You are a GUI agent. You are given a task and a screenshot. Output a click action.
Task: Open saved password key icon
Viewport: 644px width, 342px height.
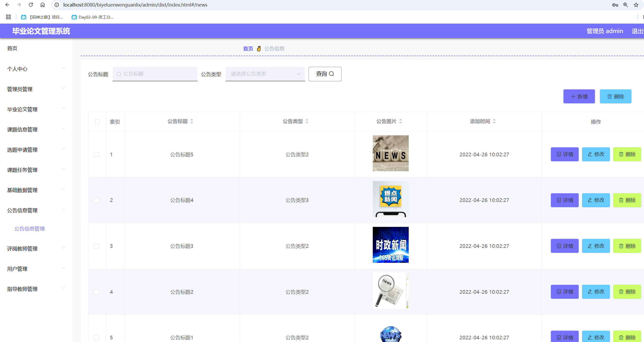tap(615, 5)
